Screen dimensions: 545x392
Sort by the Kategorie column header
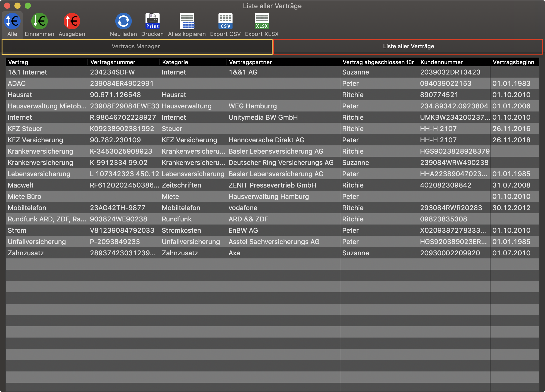[x=193, y=62]
